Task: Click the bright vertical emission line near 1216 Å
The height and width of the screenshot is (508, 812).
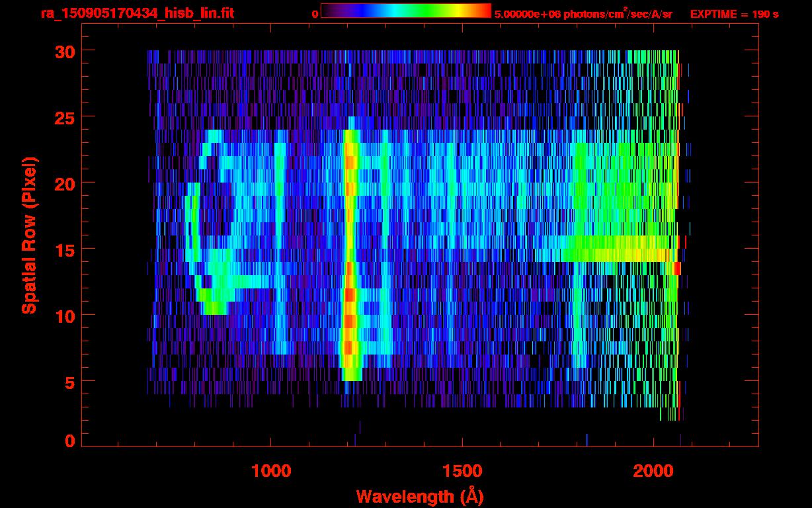Action: point(350,255)
